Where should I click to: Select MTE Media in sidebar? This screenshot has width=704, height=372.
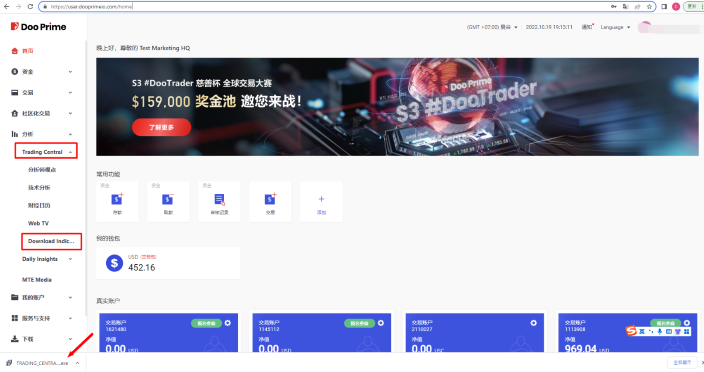(37, 280)
